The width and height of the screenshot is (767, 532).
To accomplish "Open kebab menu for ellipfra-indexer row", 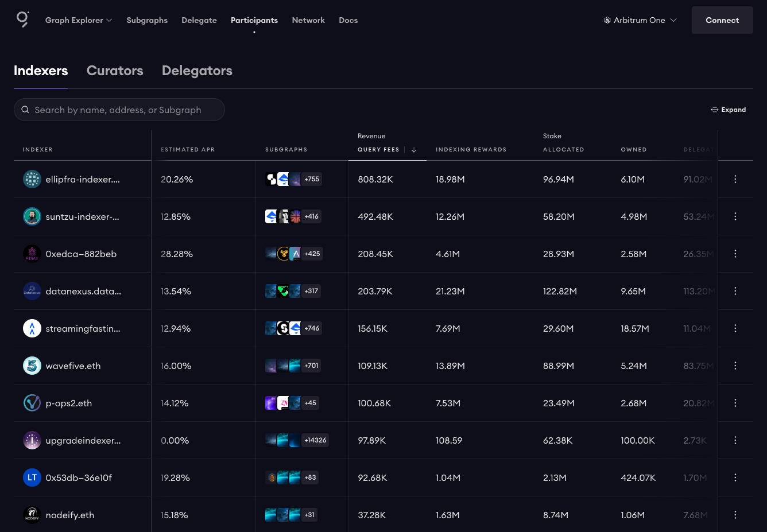I will click(x=735, y=179).
